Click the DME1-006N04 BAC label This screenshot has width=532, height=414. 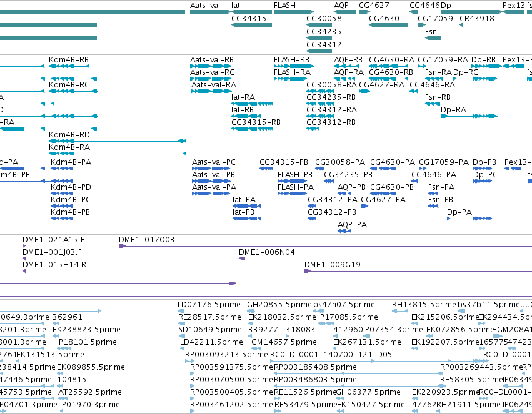tap(267, 252)
